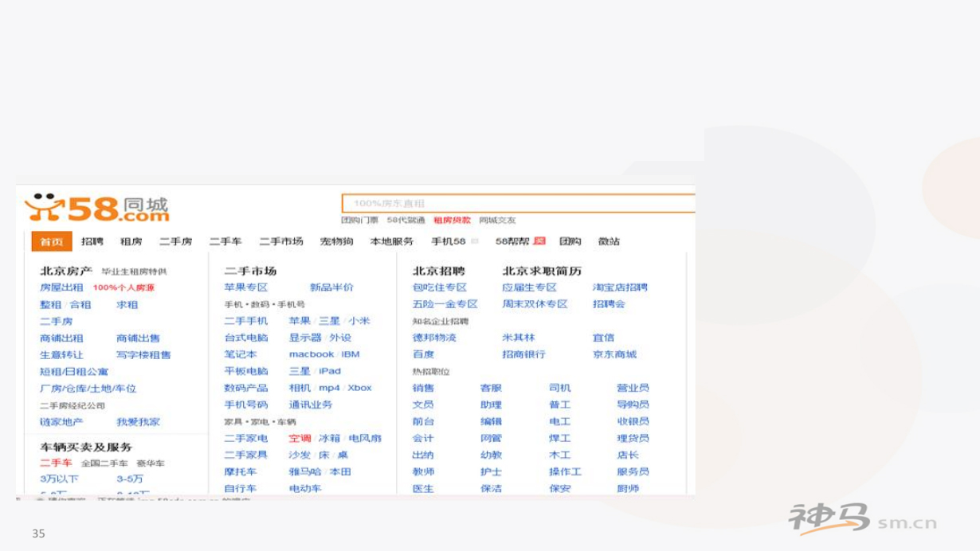Open the 租房 nav menu item

coord(131,241)
